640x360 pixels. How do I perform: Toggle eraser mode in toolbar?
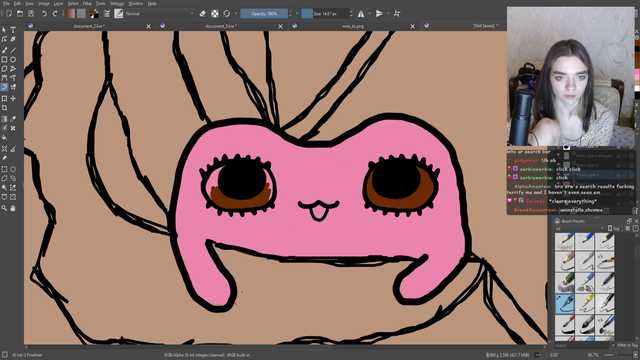(x=202, y=13)
